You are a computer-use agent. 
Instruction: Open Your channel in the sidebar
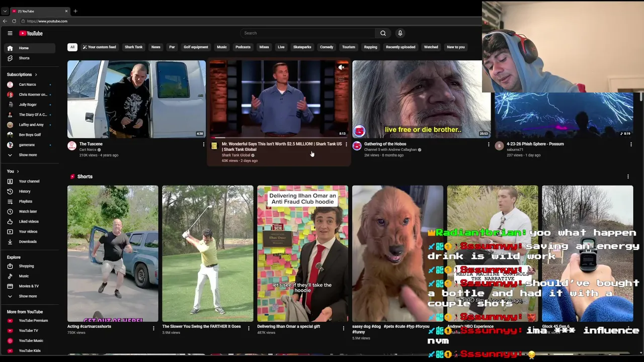point(30,181)
